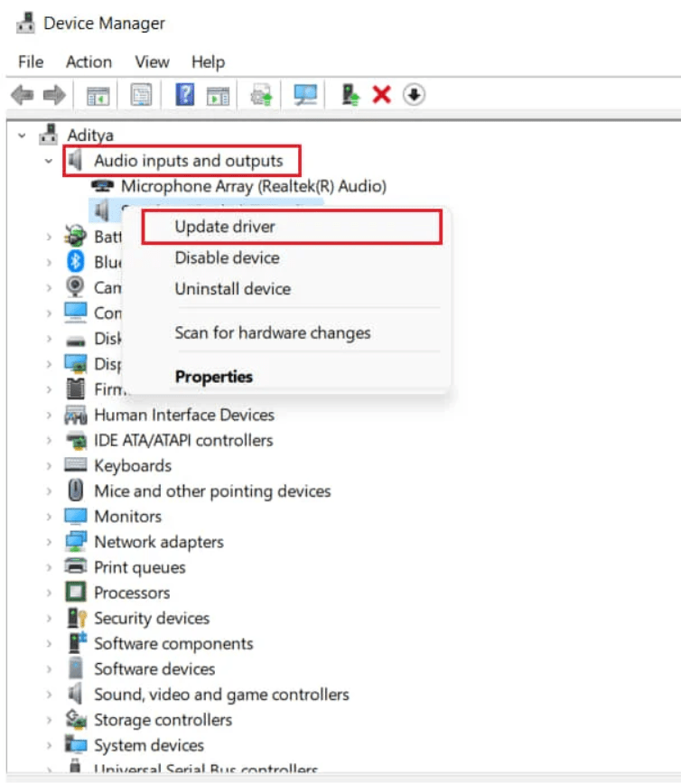Screen dimensions: 681x784
Task: Select the Print queues label
Action: point(139,567)
